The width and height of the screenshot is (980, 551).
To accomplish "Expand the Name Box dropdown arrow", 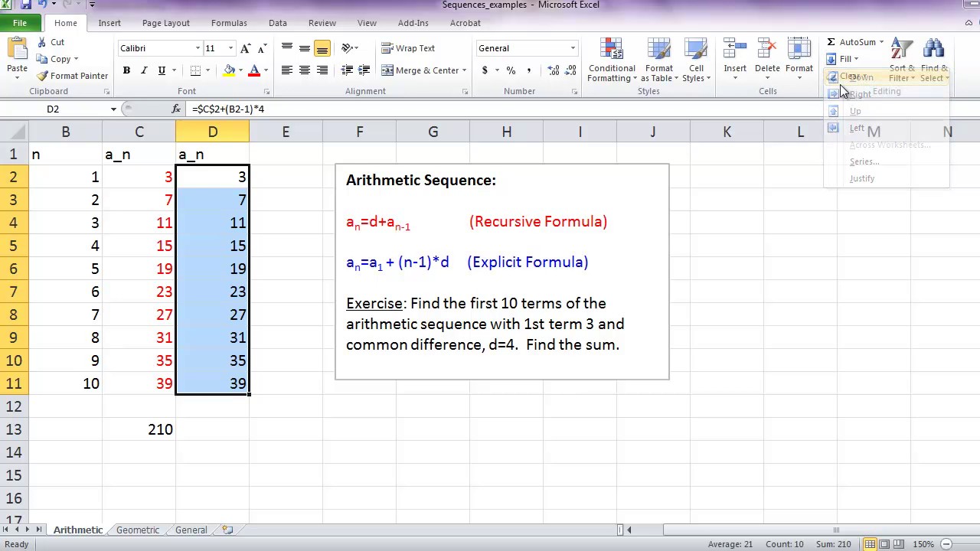I will 113,109.
